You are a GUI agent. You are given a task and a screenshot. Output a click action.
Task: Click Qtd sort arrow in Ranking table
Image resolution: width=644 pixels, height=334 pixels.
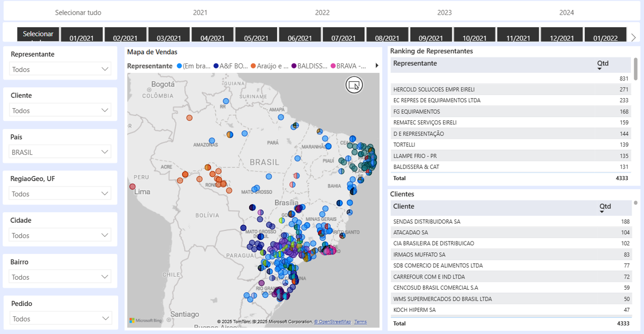click(599, 69)
